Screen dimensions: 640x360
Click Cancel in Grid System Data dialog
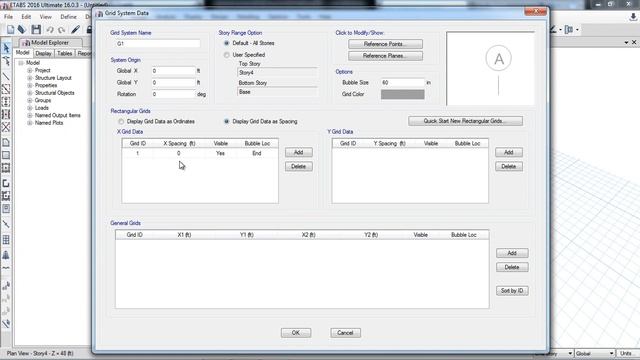click(345, 333)
